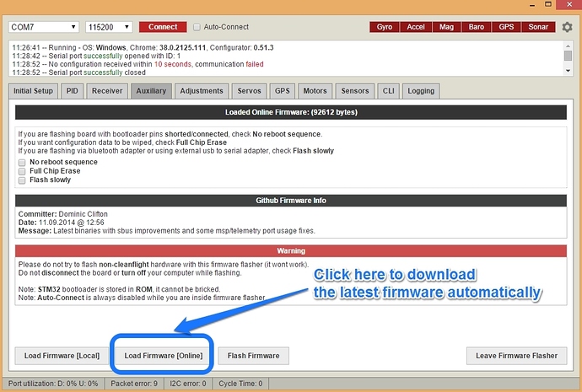The width and height of the screenshot is (582, 392).
Task: Switch to the Sensors tab
Action: (355, 91)
